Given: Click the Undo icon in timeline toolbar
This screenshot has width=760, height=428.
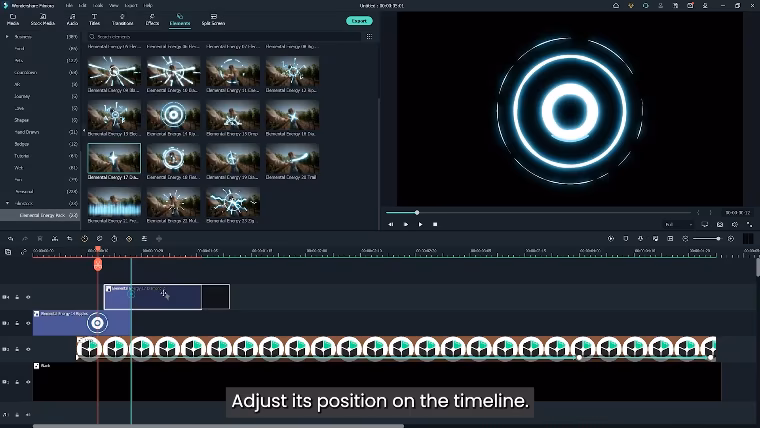Looking at the screenshot, I should 11,238.
